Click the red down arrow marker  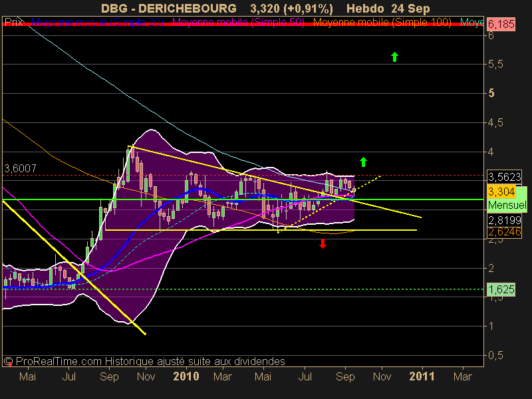[x=323, y=243]
